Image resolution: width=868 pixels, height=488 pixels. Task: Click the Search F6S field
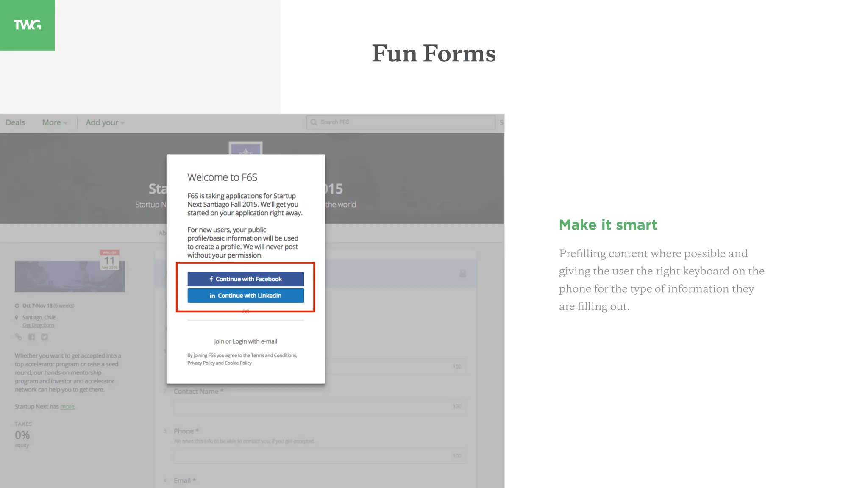(x=401, y=122)
